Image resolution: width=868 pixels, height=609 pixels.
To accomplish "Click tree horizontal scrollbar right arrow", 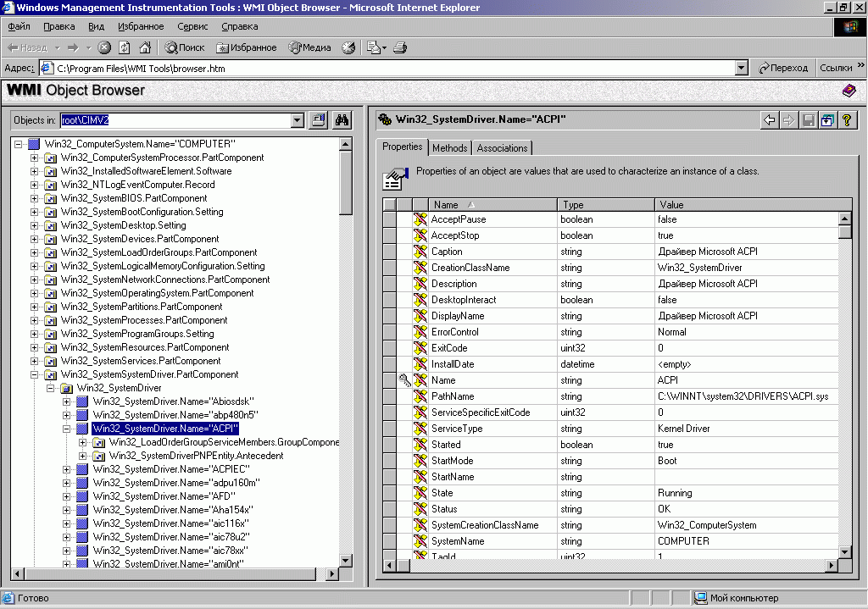I will coord(331,573).
